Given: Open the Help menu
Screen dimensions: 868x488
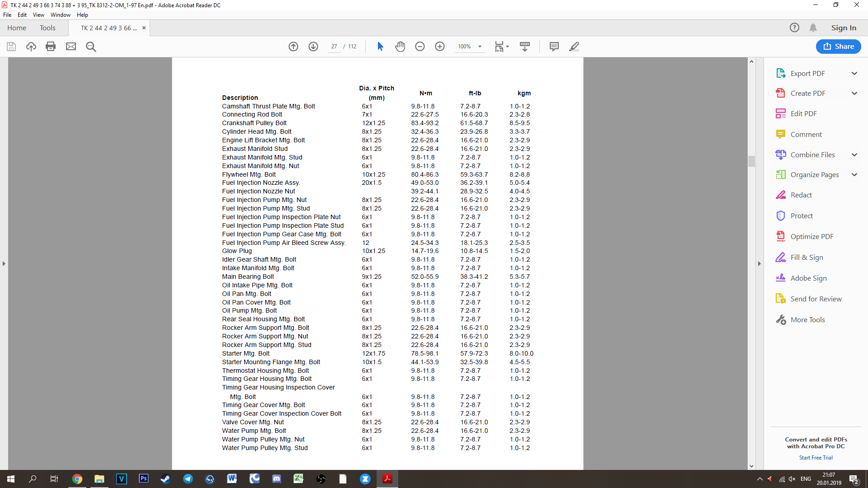Looking at the screenshot, I should [x=82, y=15].
